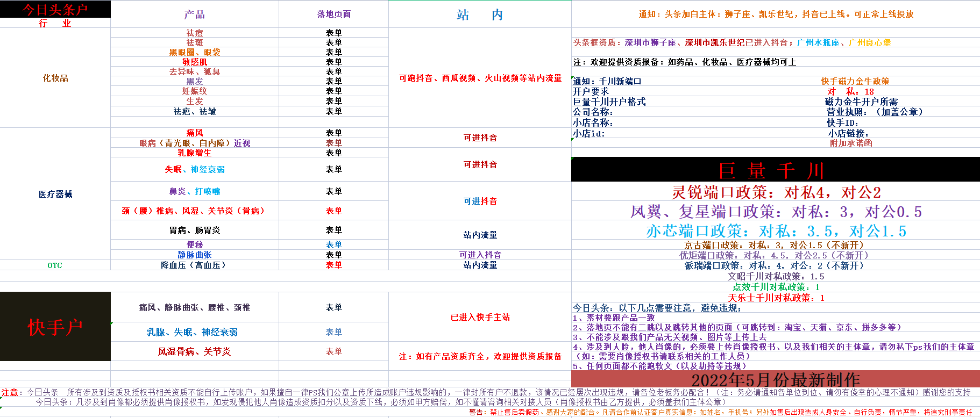Click the 凤翼、复星端口政策 row
Screen dimensions: 980x418
(776, 211)
